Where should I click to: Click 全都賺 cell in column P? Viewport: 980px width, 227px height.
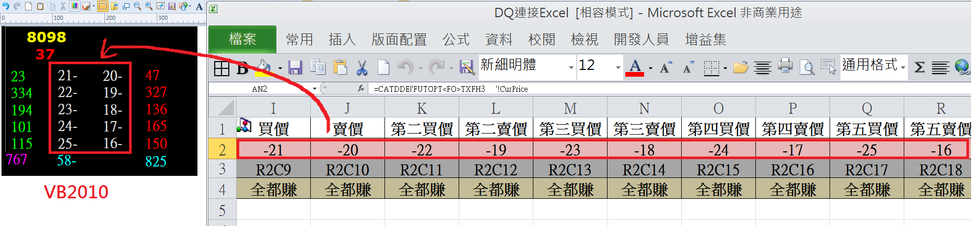793,189
